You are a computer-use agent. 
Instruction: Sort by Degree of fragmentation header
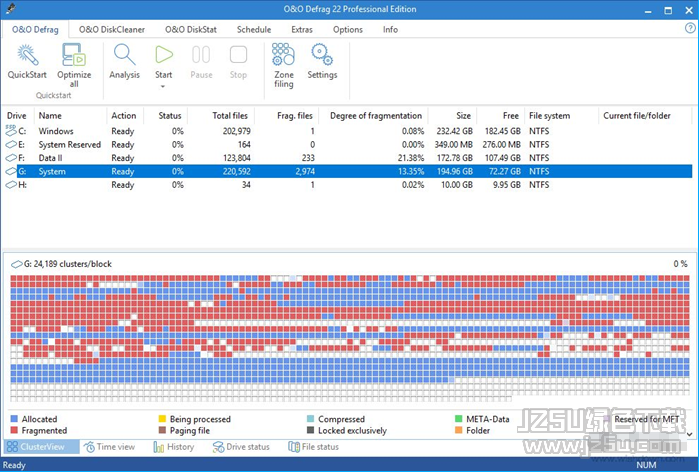point(376,115)
